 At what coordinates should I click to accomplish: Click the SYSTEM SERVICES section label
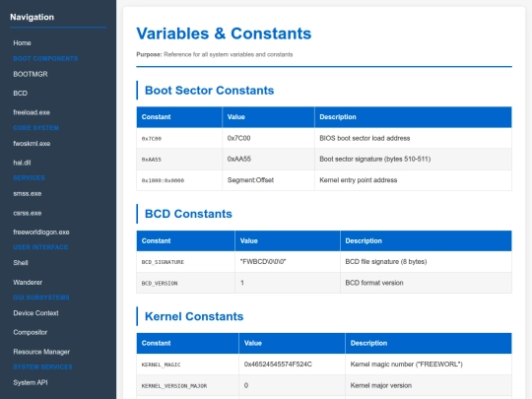pyautogui.click(x=42, y=367)
